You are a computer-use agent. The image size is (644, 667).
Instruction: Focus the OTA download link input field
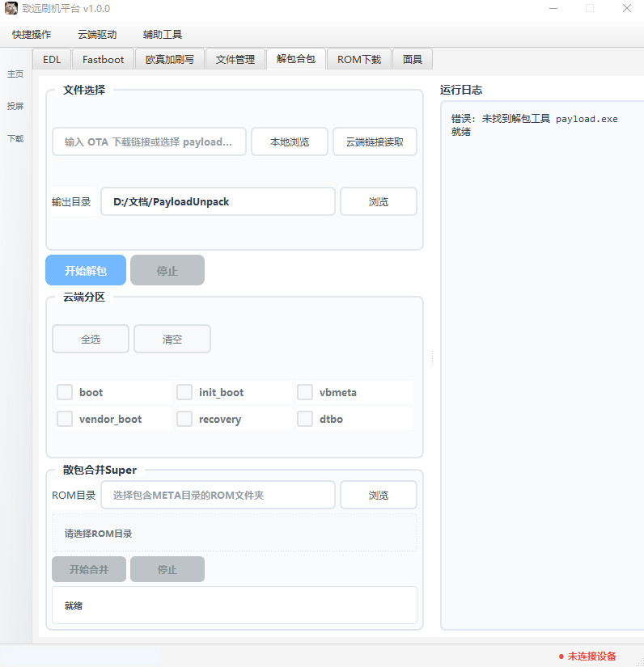coord(149,141)
